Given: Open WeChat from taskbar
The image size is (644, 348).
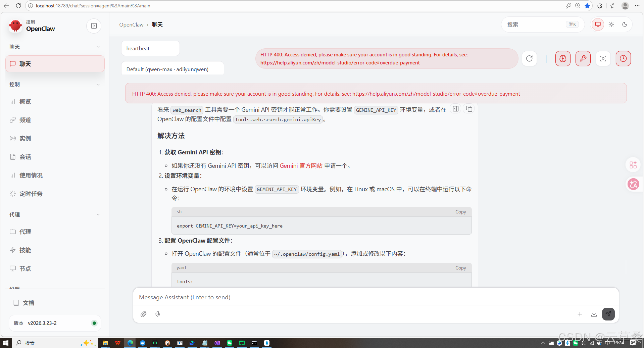Looking at the screenshot, I should point(230,343).
